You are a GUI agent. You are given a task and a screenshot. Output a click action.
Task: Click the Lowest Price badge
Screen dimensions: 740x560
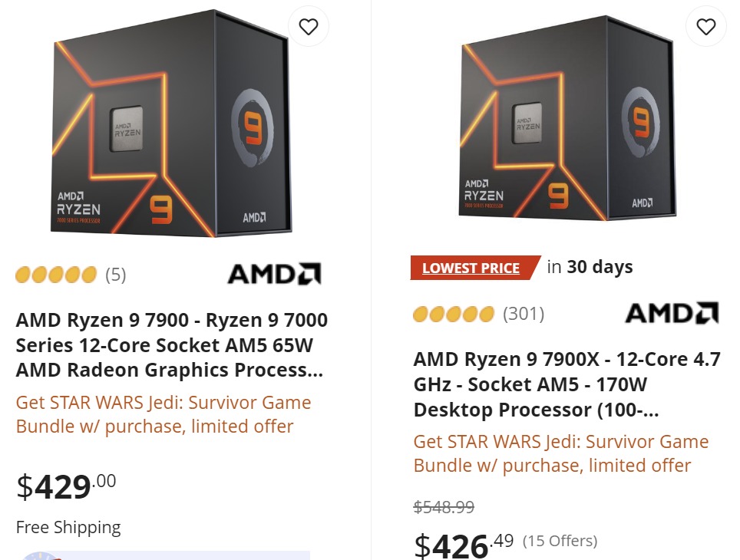[x=471, y=268]
